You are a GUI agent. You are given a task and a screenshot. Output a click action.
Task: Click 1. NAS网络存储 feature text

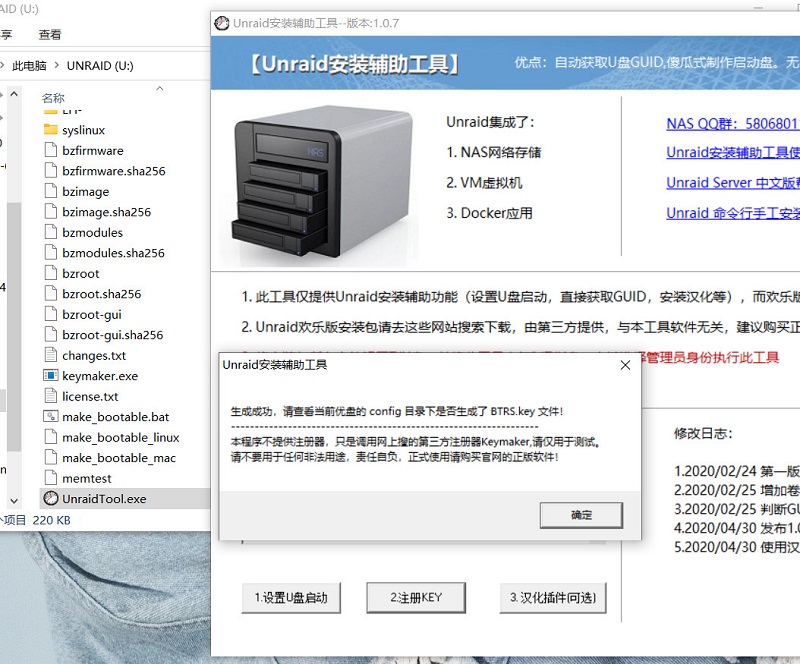[x=493, y=152]
